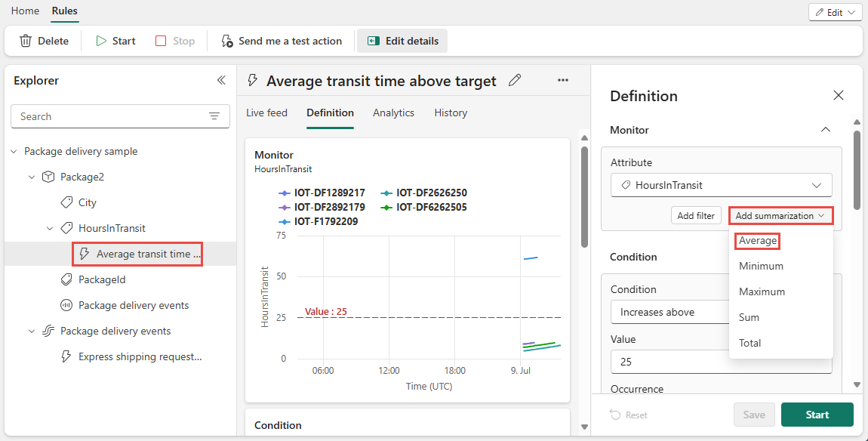Image resolution: width=868 pixels, height=441 pixels.
Task: Collapse the Explorer pane with double chevron
Action: point(221,80)
